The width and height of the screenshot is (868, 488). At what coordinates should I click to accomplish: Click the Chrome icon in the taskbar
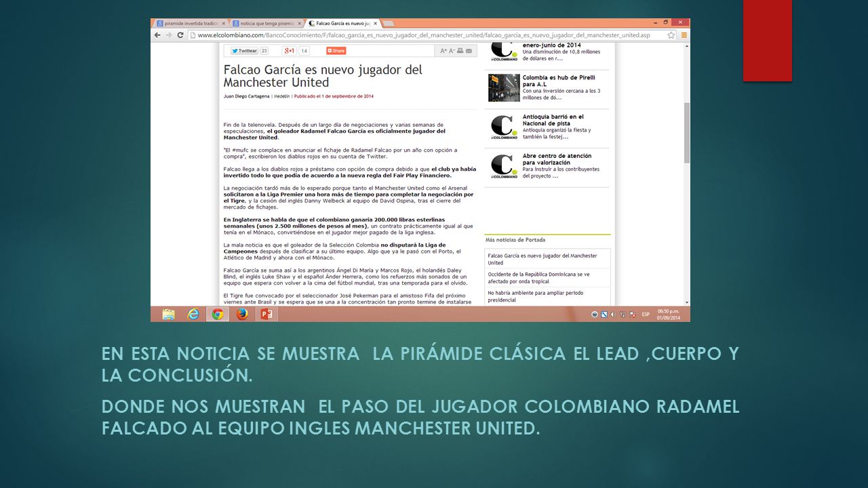(x=218, y=314)
